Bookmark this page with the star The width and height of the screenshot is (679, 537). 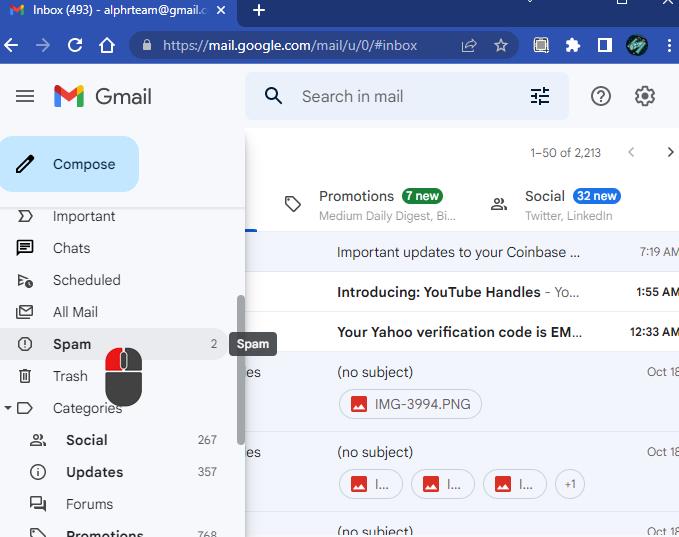pos(501,45)
